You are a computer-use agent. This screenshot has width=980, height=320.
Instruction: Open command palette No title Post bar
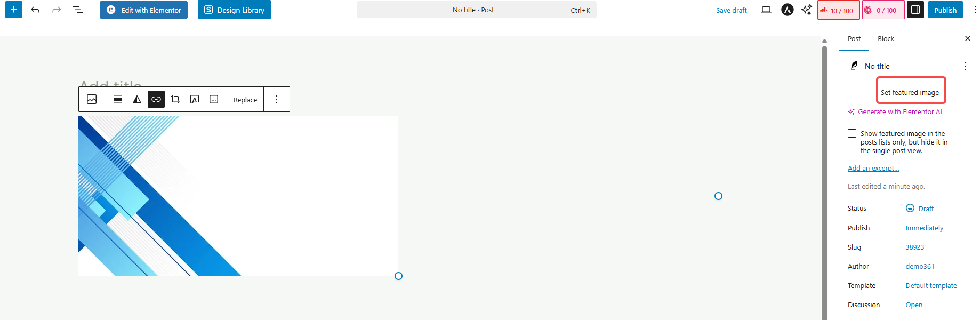(x=476, y=10)
